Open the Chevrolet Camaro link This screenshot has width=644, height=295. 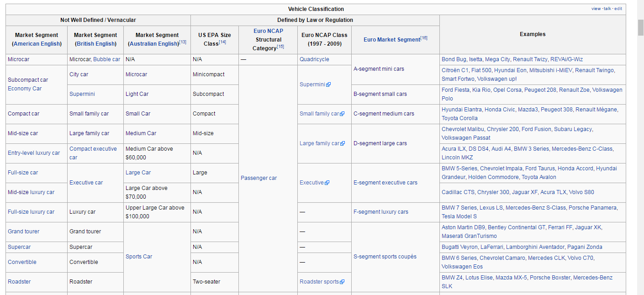coord(502,258)
